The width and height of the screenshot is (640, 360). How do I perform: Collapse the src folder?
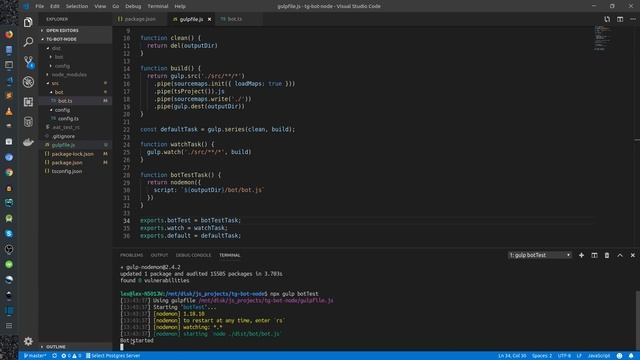75,83
